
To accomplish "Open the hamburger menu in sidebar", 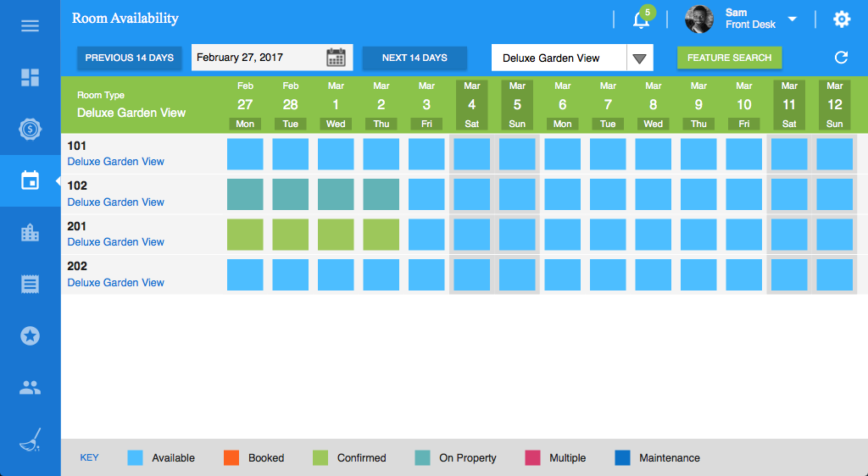I will 30,25.
